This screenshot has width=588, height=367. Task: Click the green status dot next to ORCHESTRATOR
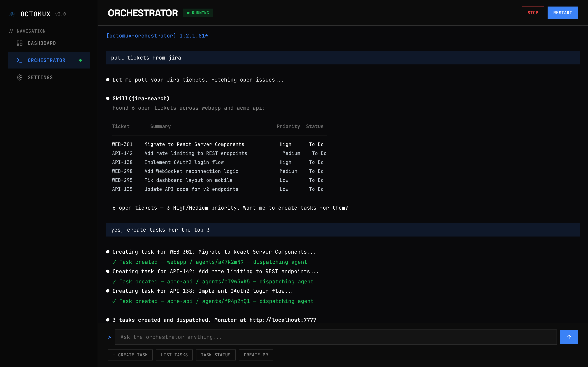pyautogui.click(x=80, y=60)
